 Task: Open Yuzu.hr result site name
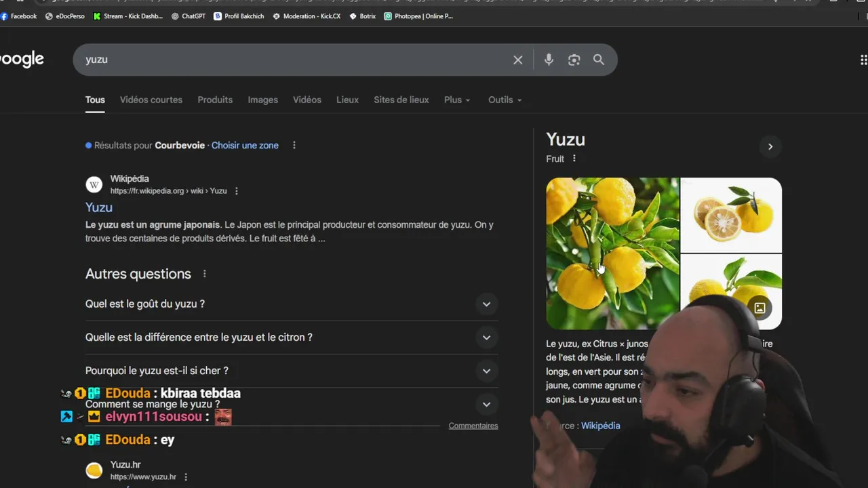coord(125,464)
